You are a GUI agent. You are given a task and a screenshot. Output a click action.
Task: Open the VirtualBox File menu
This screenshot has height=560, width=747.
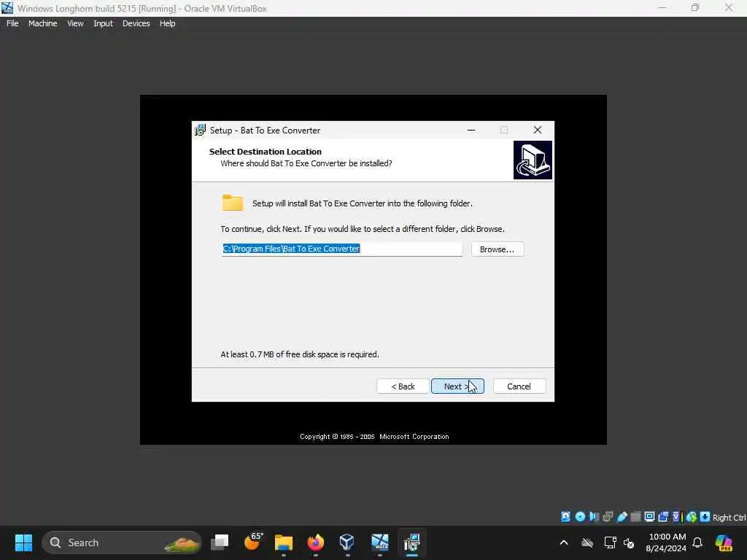click(x=12, y=23)
